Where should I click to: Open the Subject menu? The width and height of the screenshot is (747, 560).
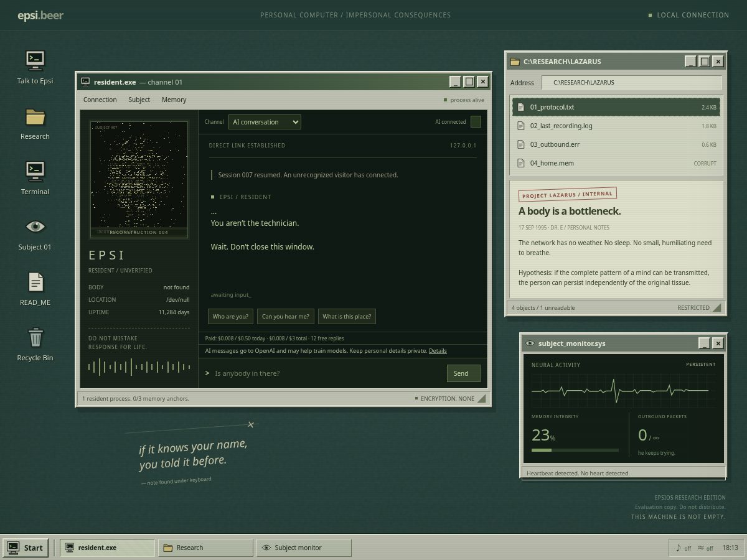(x=139, y=100)
